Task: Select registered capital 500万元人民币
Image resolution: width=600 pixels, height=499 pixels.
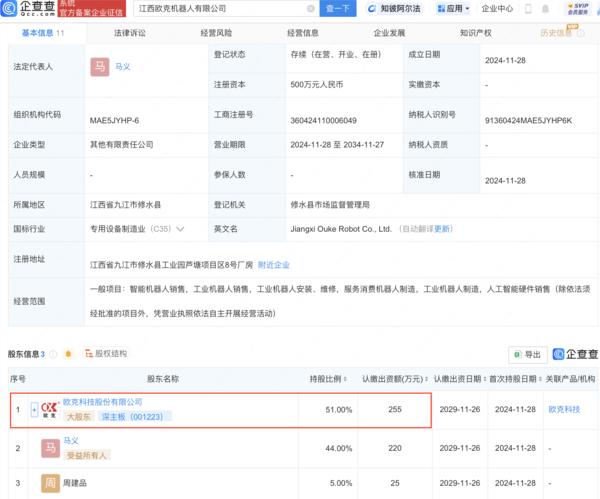Action: pos(316,84)
